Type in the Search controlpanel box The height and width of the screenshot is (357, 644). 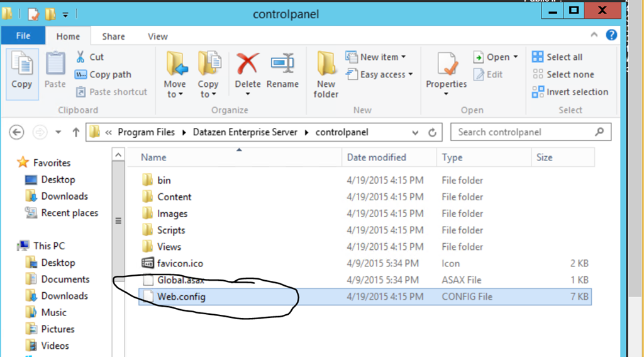pos(525,132)
